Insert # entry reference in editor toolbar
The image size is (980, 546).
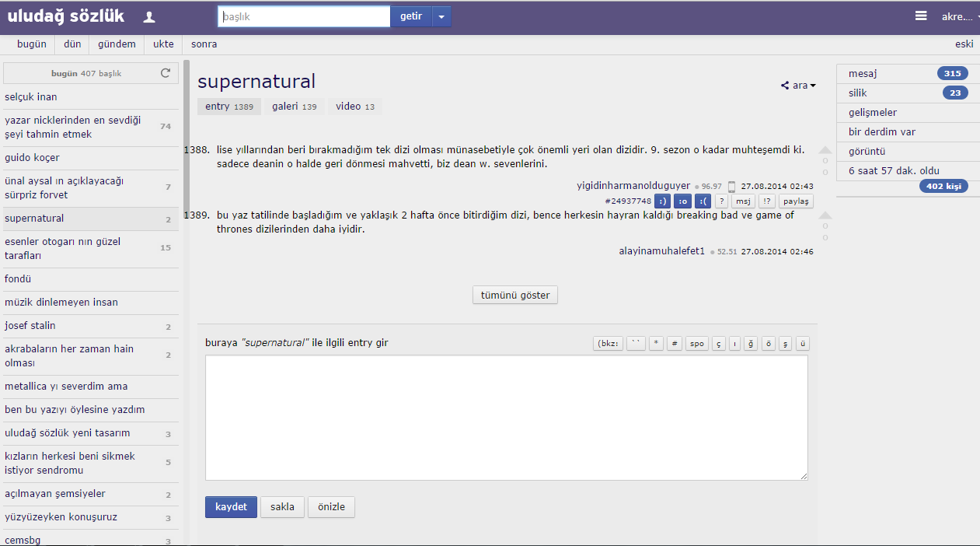click(x=675, y=343)
